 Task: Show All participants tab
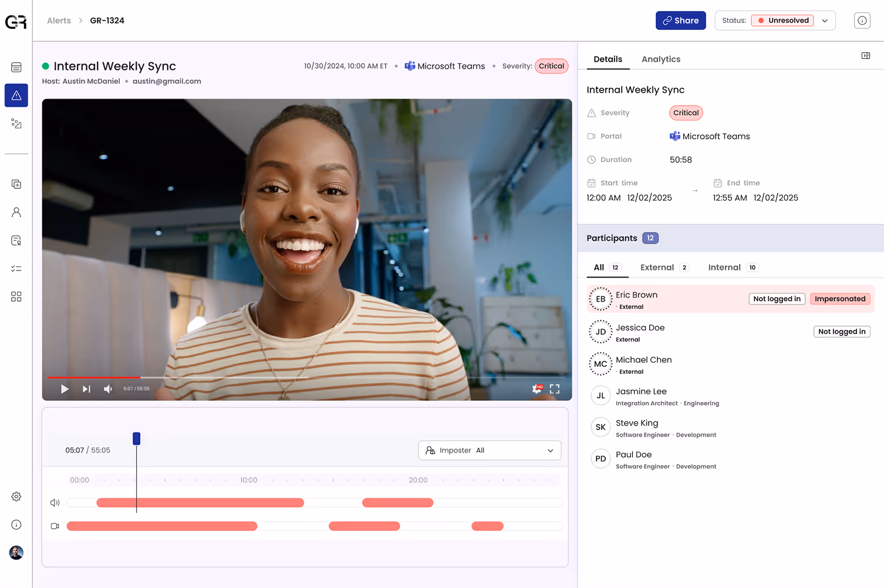click(607, 268)
